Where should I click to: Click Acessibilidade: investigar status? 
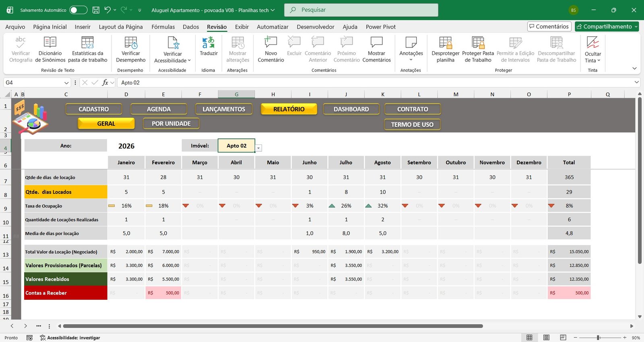(70, 338)
